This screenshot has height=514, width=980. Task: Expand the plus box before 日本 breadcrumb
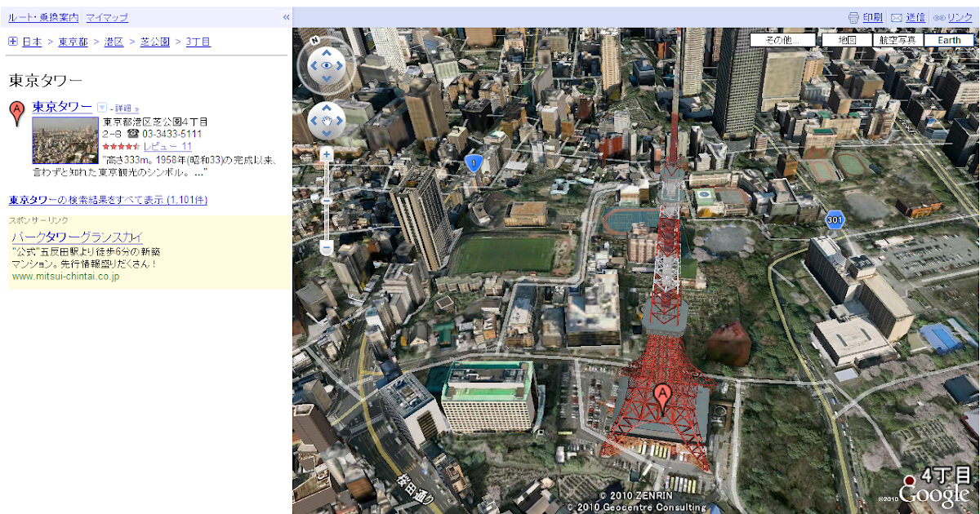coord(13,41)
